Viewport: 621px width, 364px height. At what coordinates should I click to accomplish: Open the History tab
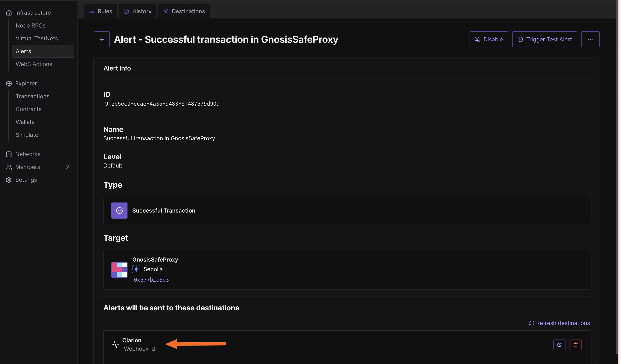(138, 11)
